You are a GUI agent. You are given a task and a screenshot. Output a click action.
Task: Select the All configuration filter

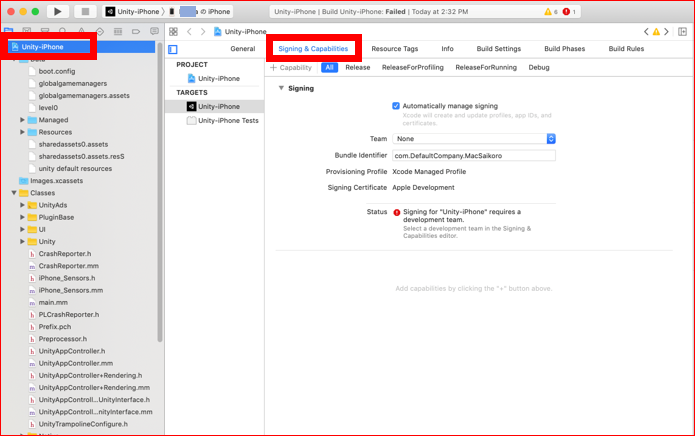pos(329,67)
